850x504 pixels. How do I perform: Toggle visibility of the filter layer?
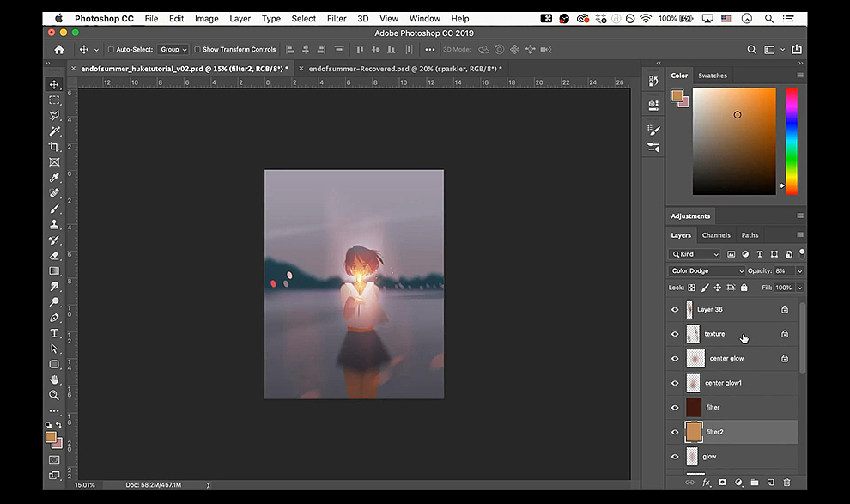click(x=675, y=408)
